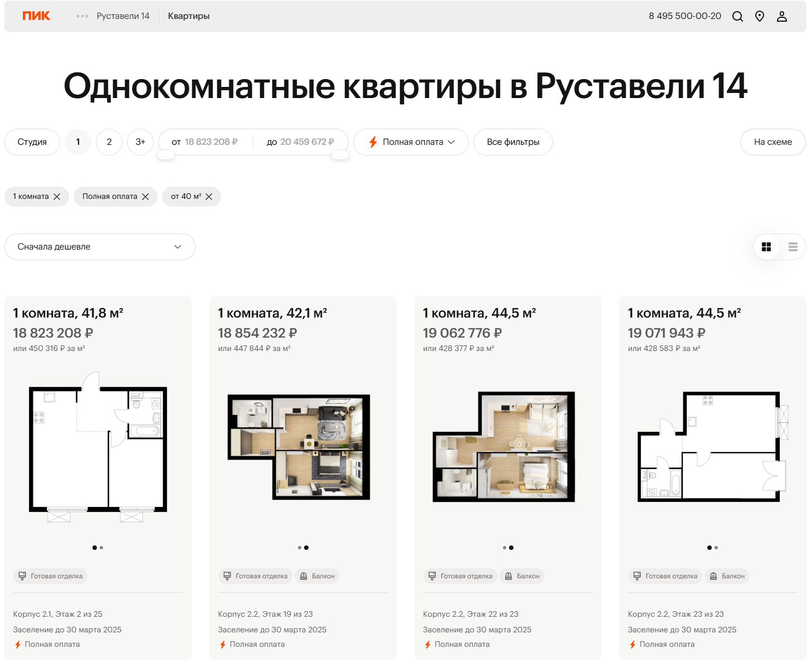Select text 'Корпус 2.2, Этаж 19 из 23'
812x663 pixels.
pos(266,614)
